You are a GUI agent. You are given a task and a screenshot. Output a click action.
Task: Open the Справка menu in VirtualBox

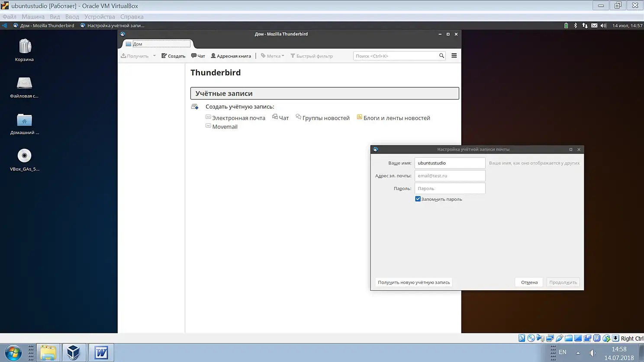[132, 17]
